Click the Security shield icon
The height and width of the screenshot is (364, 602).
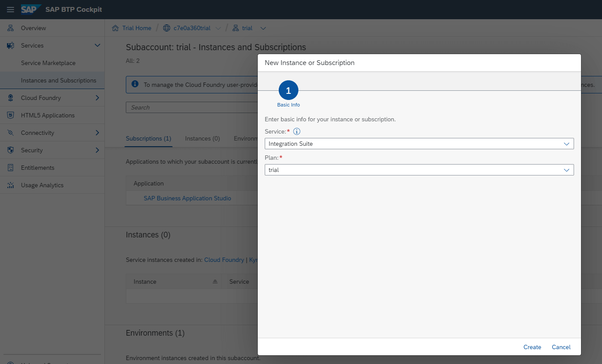point(10,150)
